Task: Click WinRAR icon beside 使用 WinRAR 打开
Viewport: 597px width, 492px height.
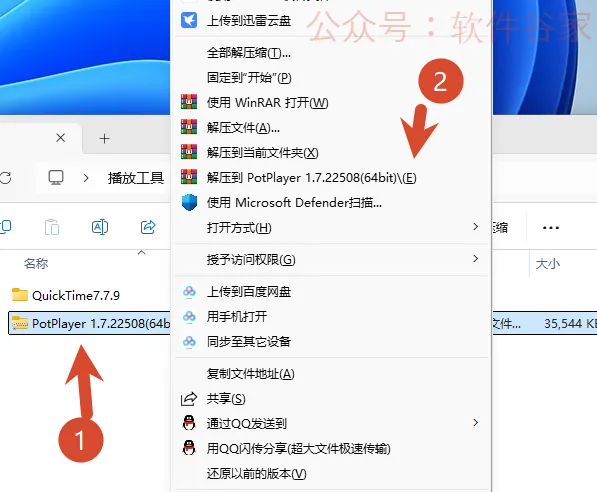Action: 189,102
